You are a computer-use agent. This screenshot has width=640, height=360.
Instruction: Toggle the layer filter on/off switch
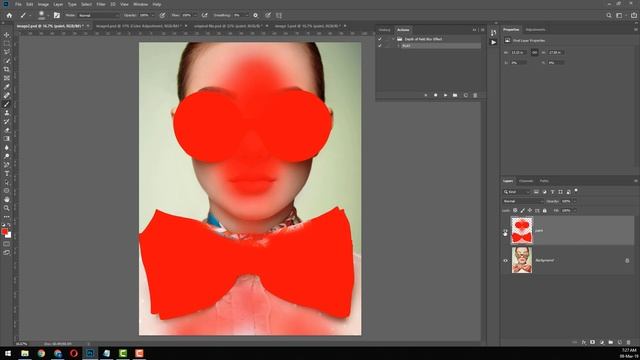coord(576,191)
